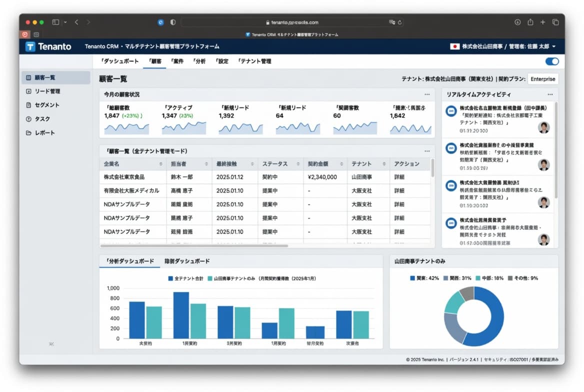Open more options for リアルタイムアクティビティ panel
Viewport: 584px width, 392px height.
550,94
